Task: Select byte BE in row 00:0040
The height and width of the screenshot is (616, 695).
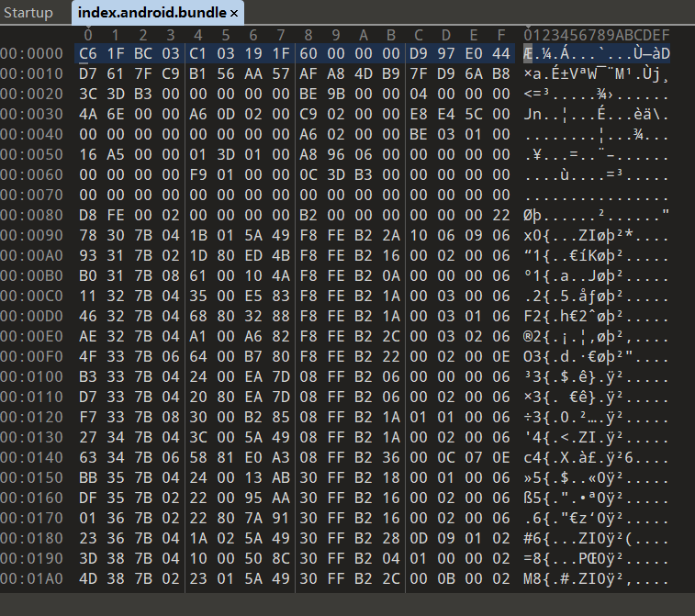Action: pyautogui.click(x=419, y=134)
